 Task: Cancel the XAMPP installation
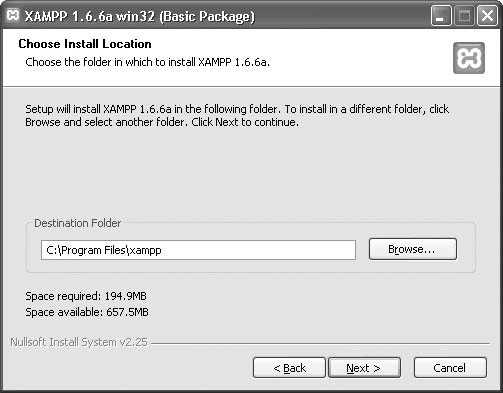(450, 368)
